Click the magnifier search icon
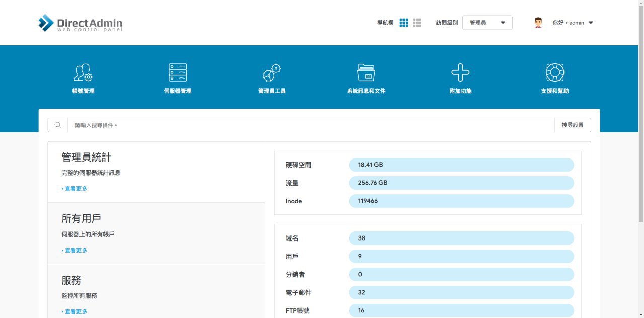 [x=58, y=125]
